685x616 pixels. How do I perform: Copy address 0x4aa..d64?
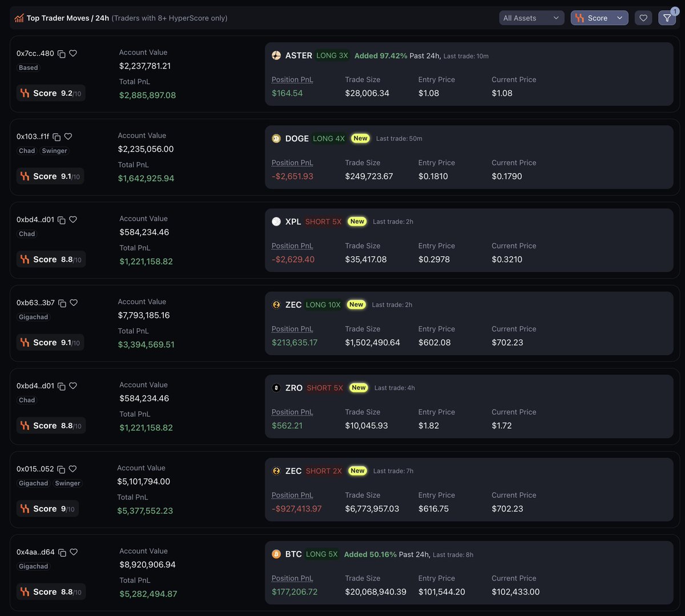coord(62,553)
